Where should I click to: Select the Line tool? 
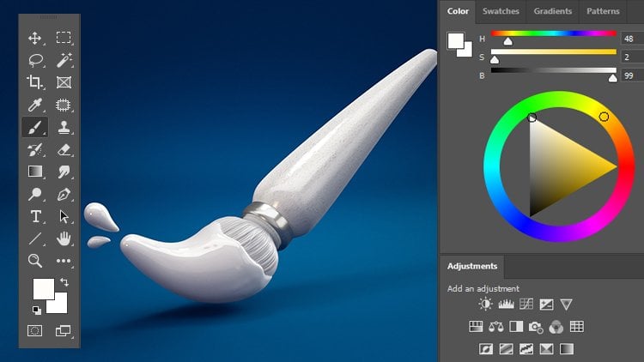point(35,238)
